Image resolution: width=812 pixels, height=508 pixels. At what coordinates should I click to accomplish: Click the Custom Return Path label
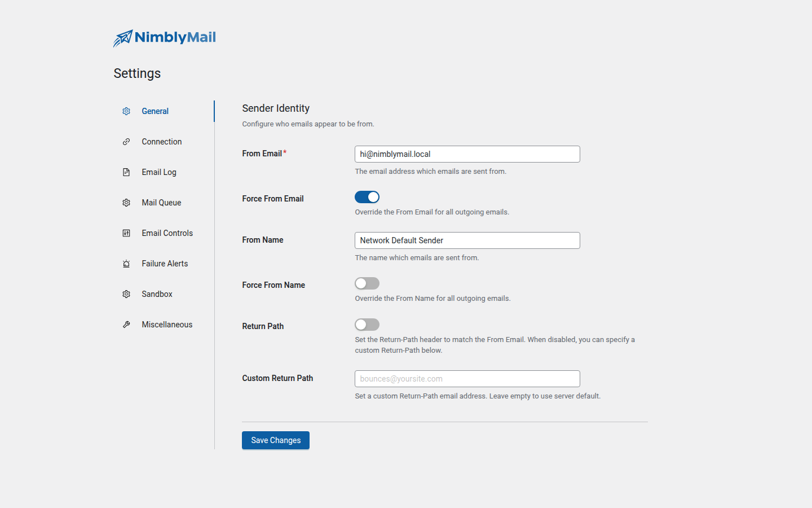click(x=277, y=378)
